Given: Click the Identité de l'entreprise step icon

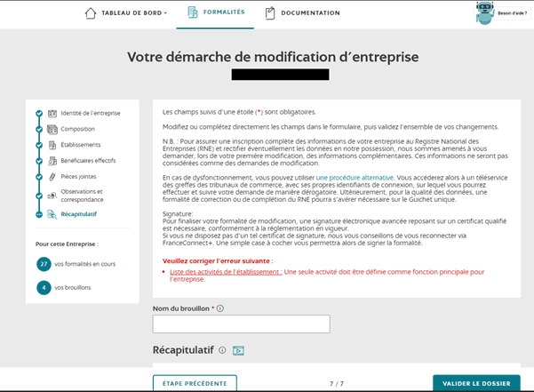Looking at the screenshot, I should [52, 114].
